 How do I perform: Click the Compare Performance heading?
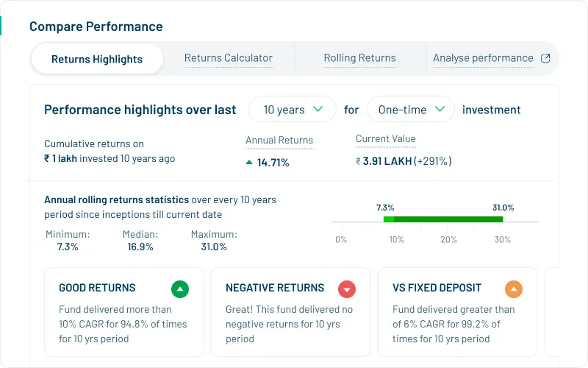(96, 26)
